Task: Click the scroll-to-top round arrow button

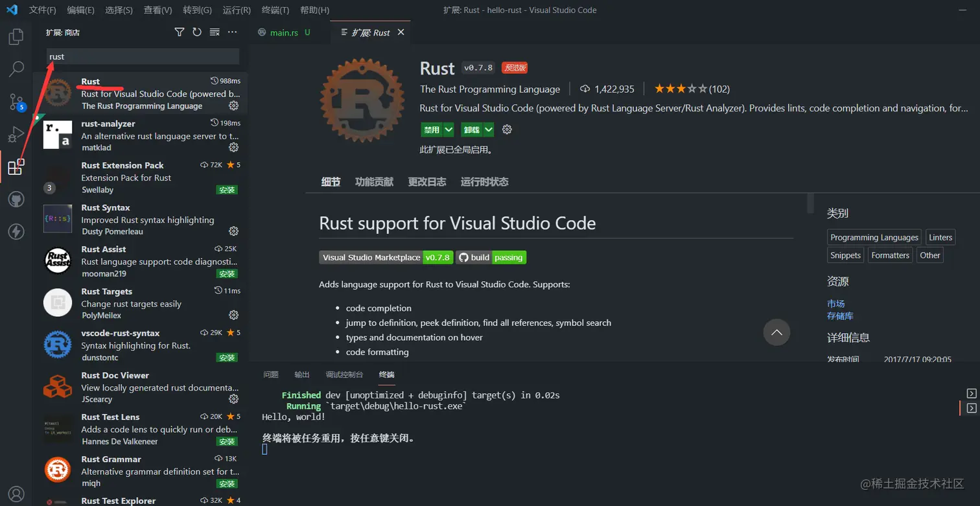Action: click(776, 332)
